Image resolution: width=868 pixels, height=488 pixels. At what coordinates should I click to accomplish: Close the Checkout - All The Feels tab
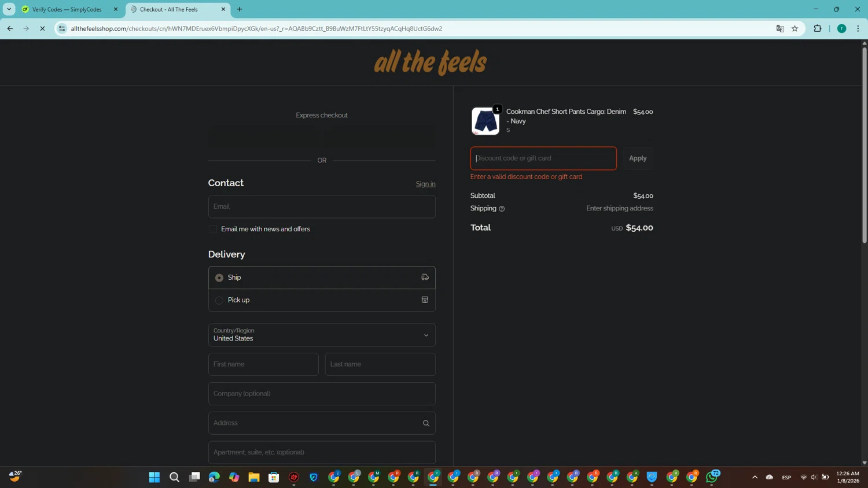[223, 9]
